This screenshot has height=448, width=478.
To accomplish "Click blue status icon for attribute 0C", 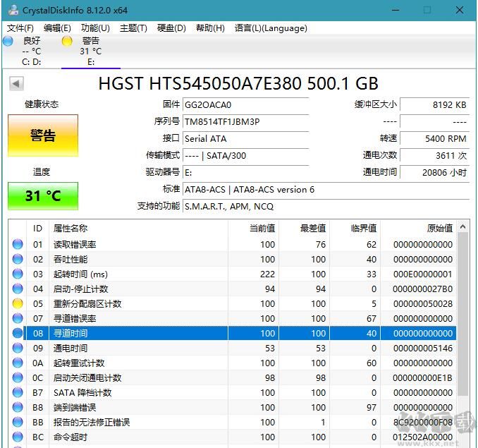I will click(18, 378).
